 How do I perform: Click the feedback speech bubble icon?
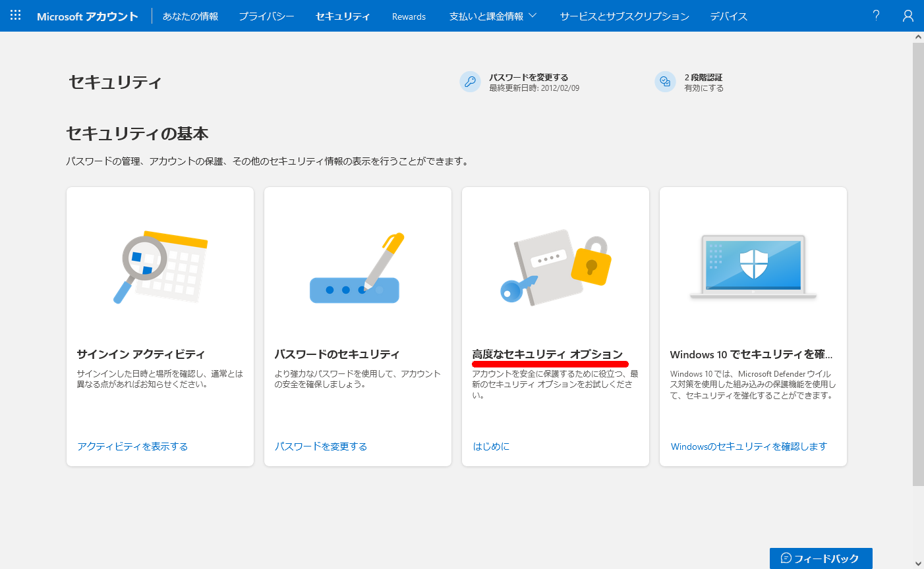[x=786, y=558]
